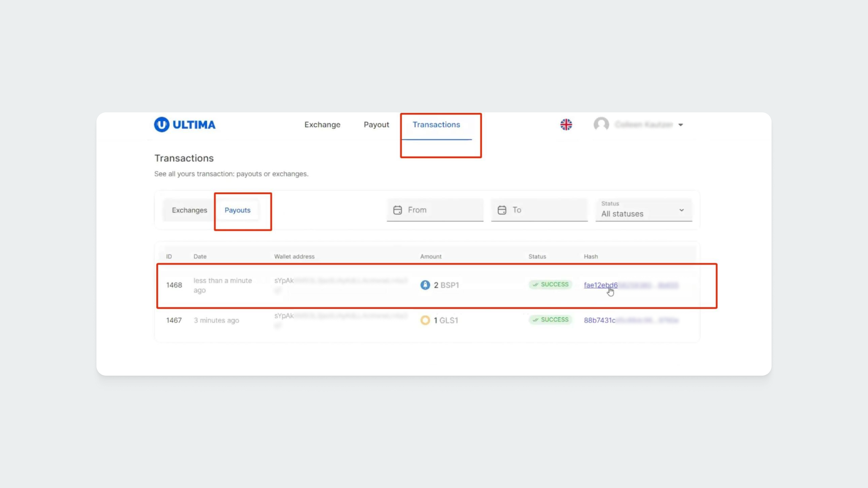Click the user profile avatar icon

point(601,124)
